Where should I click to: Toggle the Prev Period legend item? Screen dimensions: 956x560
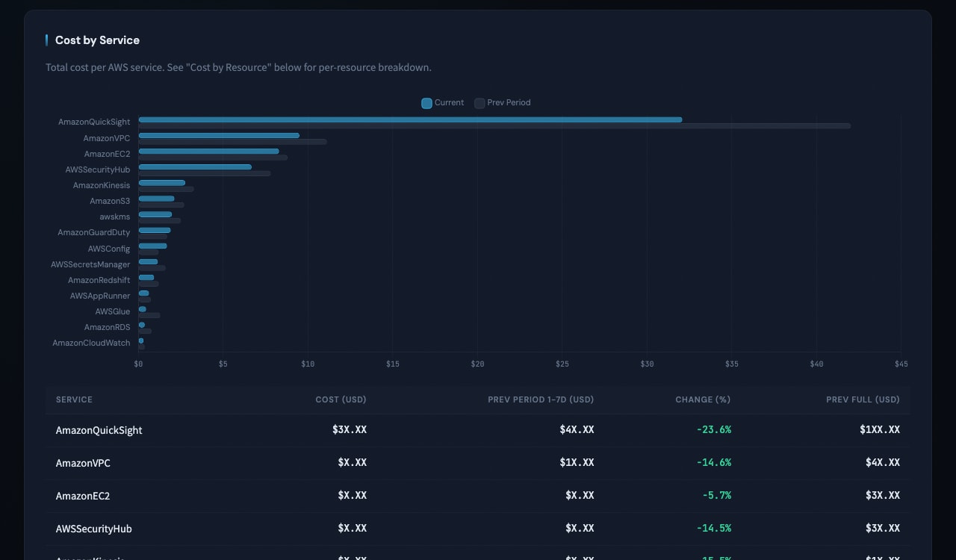[x=503, y=103]
